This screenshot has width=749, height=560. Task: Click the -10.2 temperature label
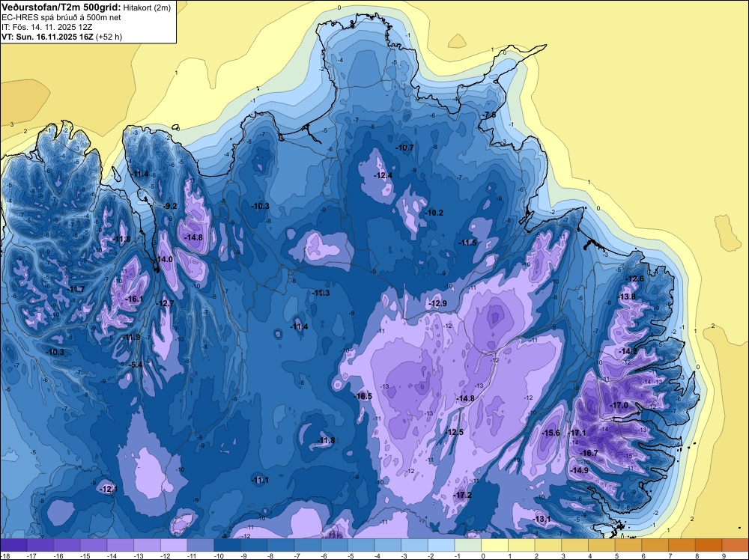coord(434,213)
